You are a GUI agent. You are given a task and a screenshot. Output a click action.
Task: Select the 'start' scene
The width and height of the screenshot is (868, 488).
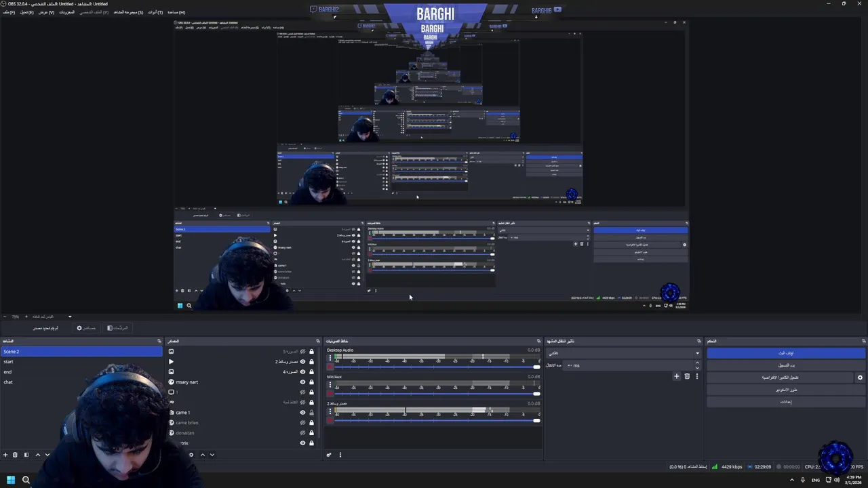(81, 362)
